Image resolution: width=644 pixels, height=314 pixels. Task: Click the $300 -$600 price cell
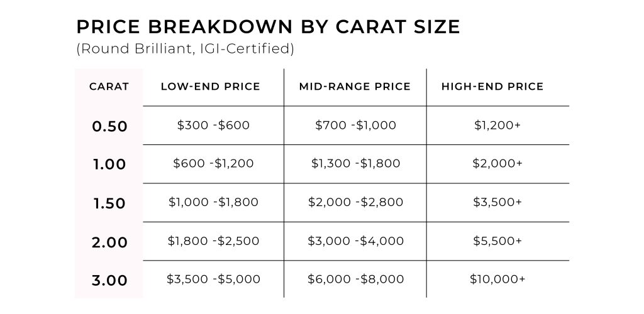pyautogui.click(x=213, y=125)
